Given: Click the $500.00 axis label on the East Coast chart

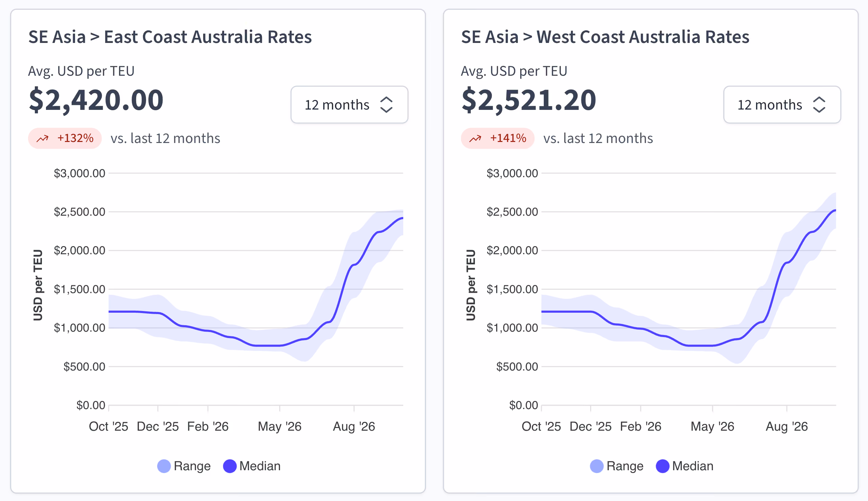Looking at the screenshot, I should pos(84,367).
